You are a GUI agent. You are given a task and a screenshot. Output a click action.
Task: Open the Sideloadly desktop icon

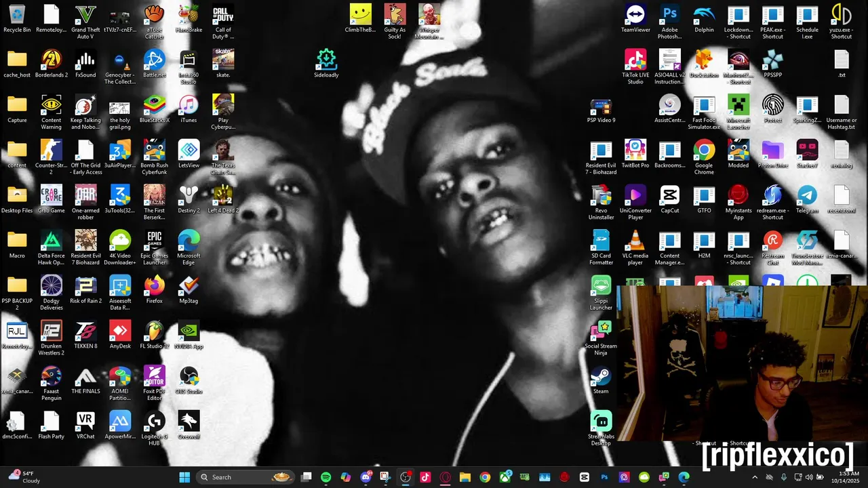[326, 64]
